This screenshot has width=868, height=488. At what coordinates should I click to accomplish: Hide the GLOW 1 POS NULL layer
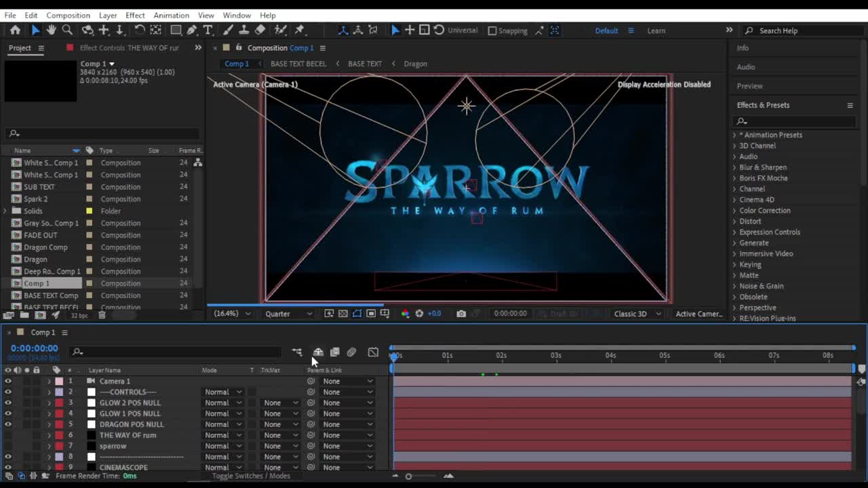(x=8, y=413)
